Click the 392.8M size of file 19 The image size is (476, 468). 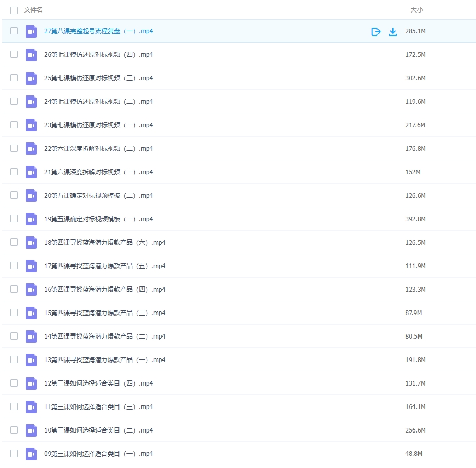coord(415,219)
